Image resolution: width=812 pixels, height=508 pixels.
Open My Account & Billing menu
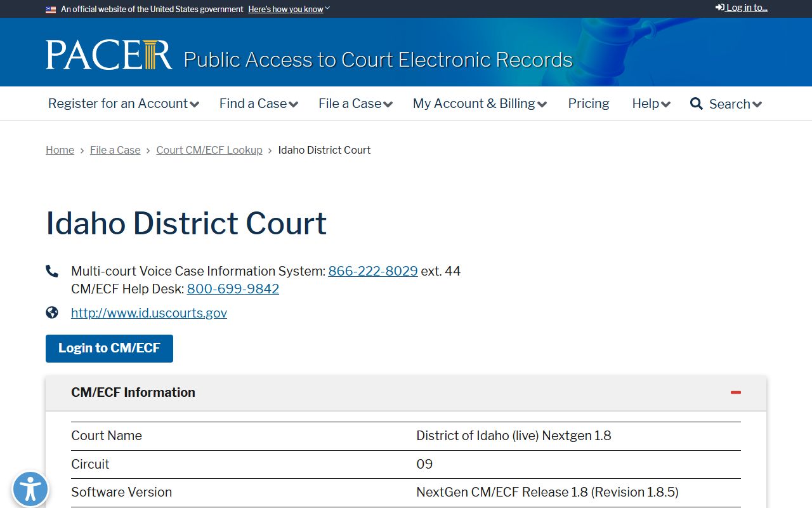[x=480, y=104]
